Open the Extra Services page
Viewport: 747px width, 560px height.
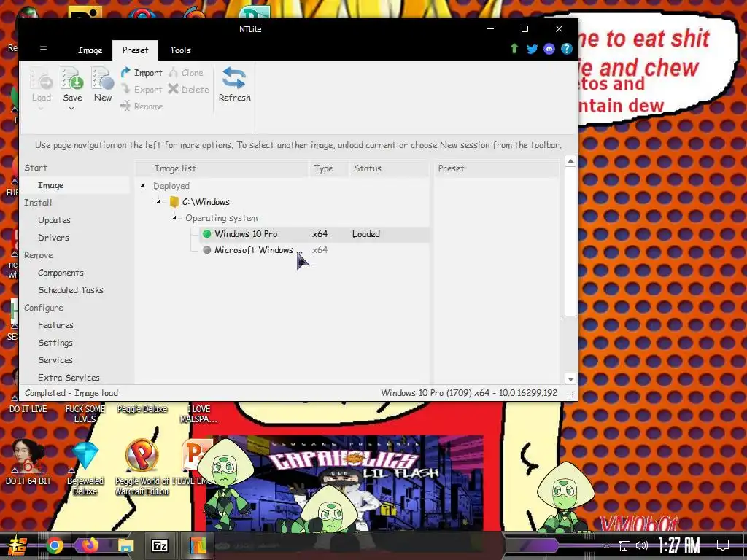(x=69, y=378)
